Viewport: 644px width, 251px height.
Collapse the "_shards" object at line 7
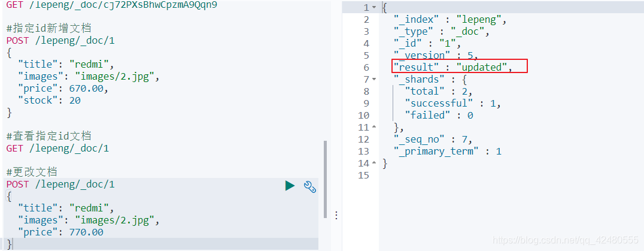tap(373, 79)
